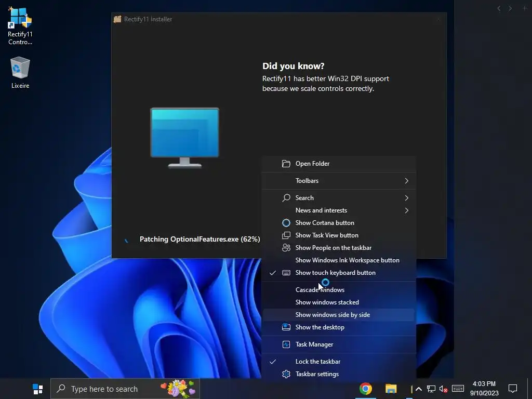532x399 pixels.
Task: Launch Google Chrome from the taskbar
Action: pos(365,389)
